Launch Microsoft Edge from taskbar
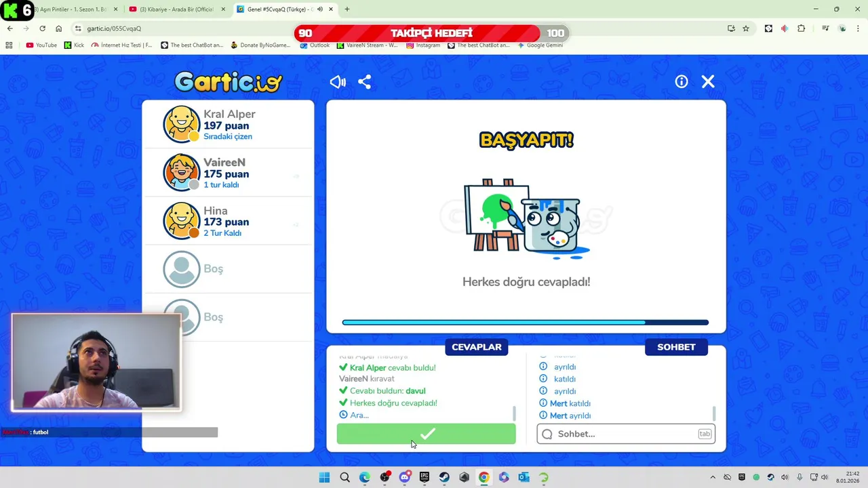Image resolution: width=868 pixels, height=488 pixels. tap(365, 477)
